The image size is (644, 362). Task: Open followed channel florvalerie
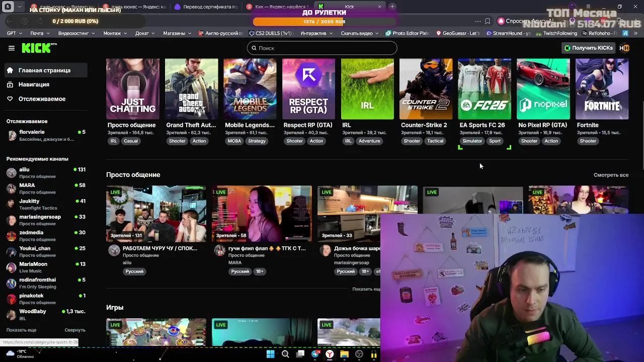click(45, 135)
